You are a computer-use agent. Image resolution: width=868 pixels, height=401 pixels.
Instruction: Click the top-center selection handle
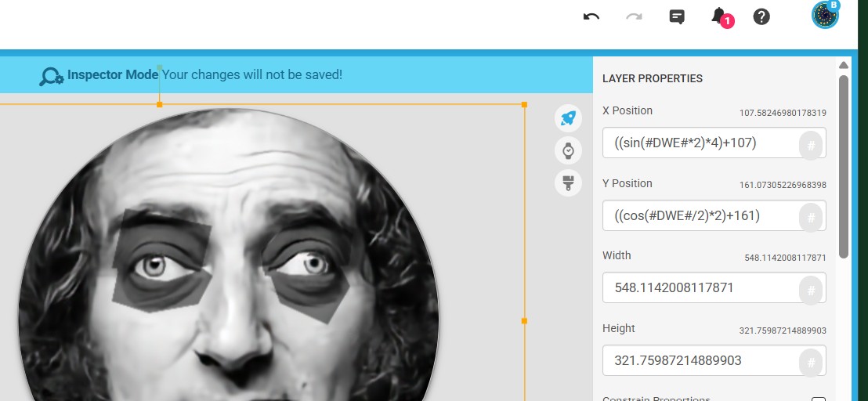point(160,104)
